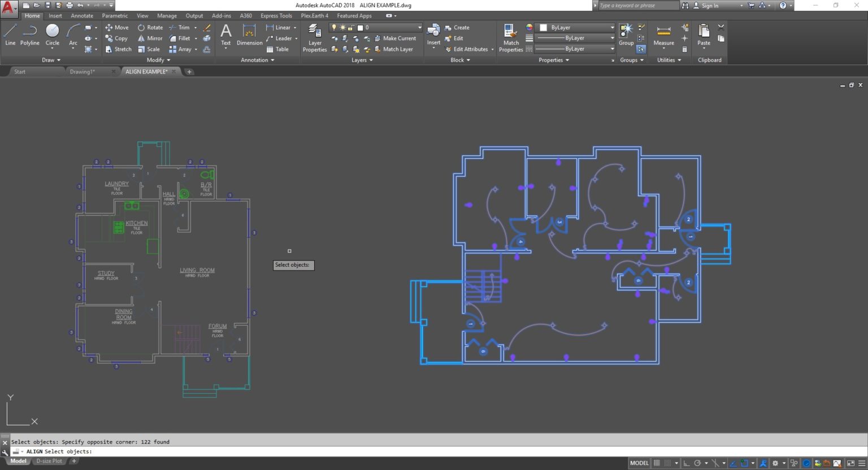This screenshot has height=470, width=868.
Task: Toggle drawing grid display in status bar
Action: [657, 463]
